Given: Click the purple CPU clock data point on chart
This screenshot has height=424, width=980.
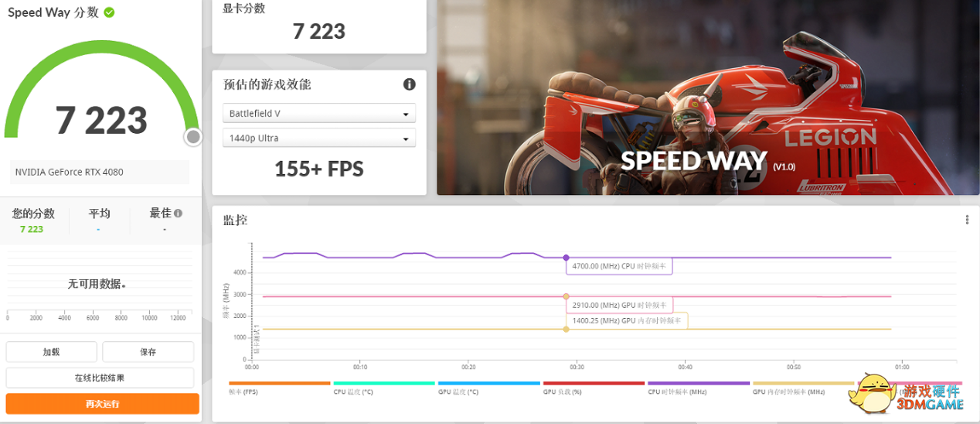Looking at the screenshot, I should click(566, 257).
